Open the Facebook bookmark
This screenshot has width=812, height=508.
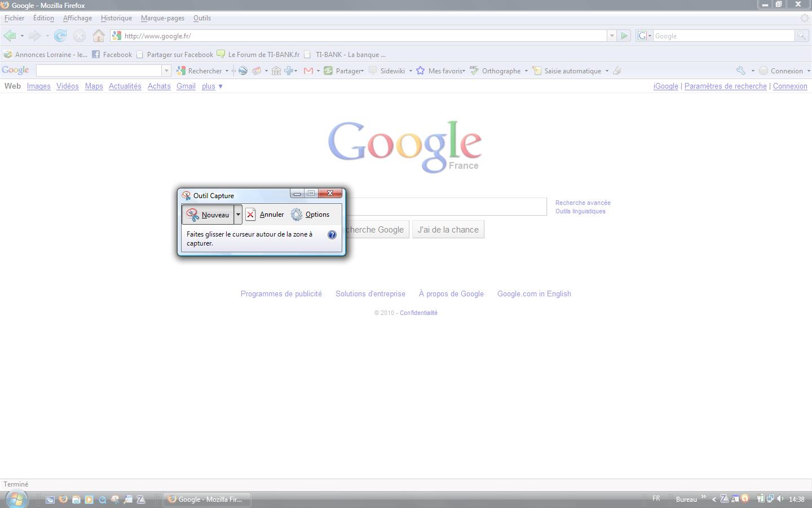(112, 55)
